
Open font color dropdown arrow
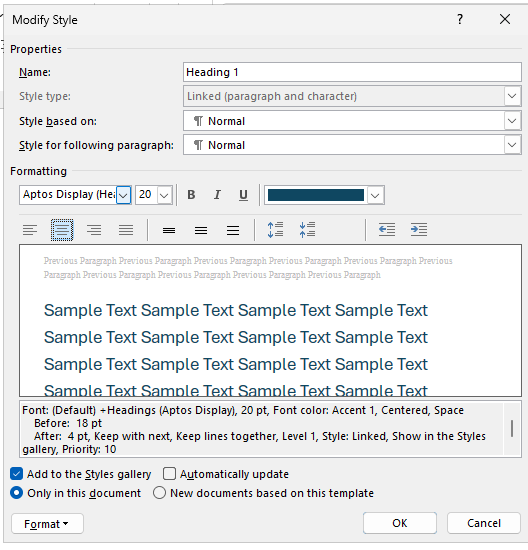tap(375, 195)
